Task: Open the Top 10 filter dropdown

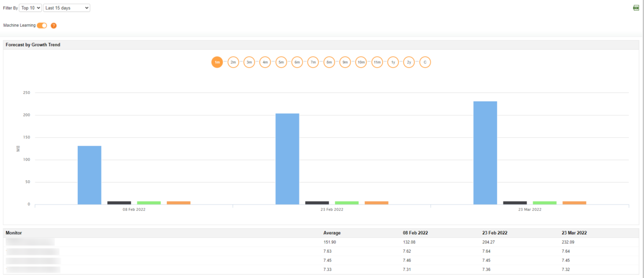Action: tap(30, 8)
